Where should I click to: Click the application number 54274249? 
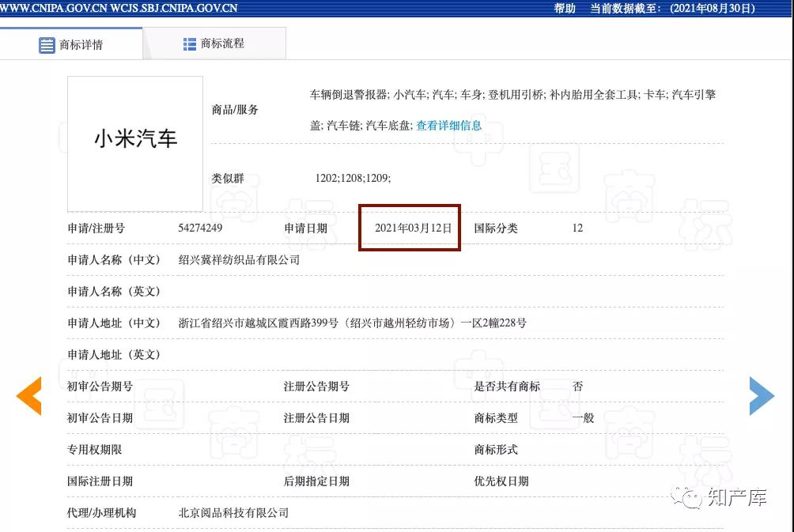tap(200, 228)
